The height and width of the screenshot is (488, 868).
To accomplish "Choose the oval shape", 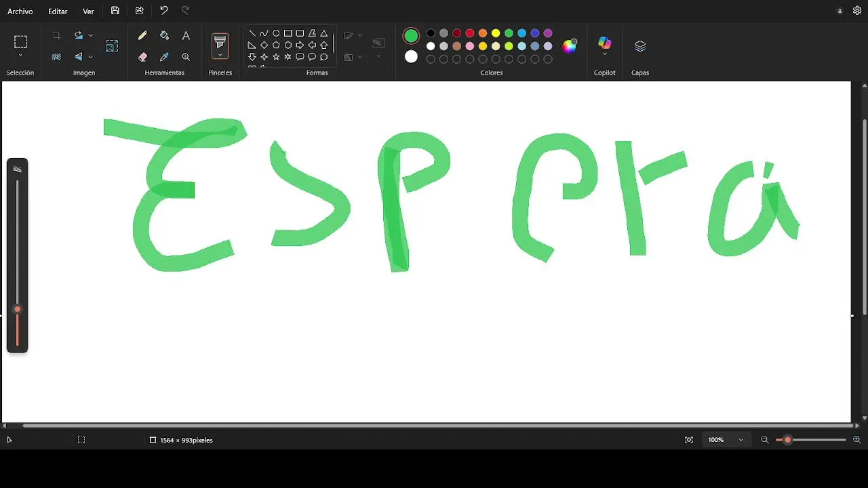I will coord(276,33).
